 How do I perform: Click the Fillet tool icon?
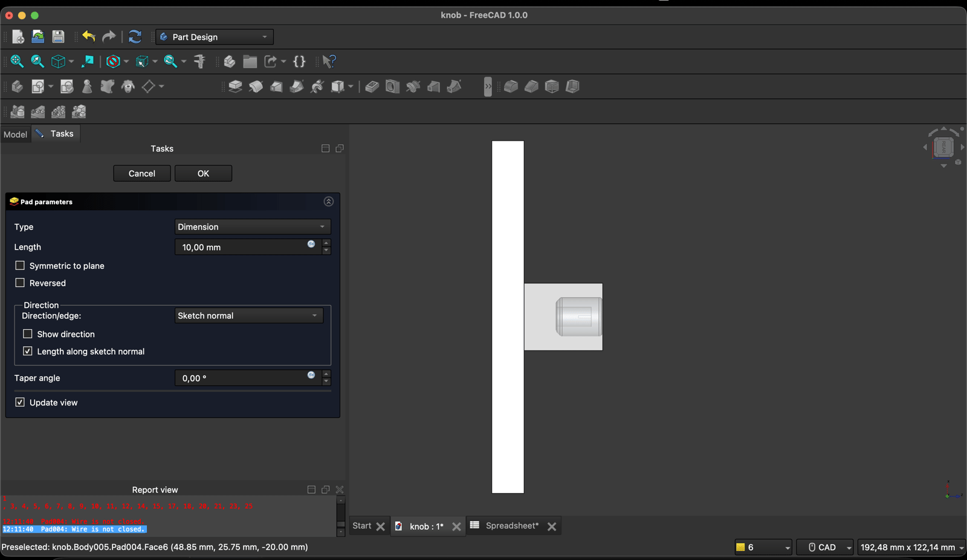point(511,87)
